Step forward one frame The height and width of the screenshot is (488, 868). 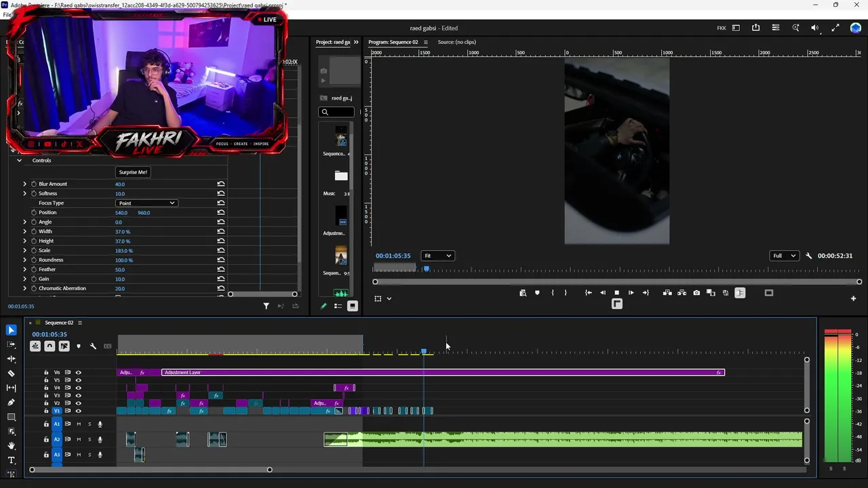pos(631,293)
